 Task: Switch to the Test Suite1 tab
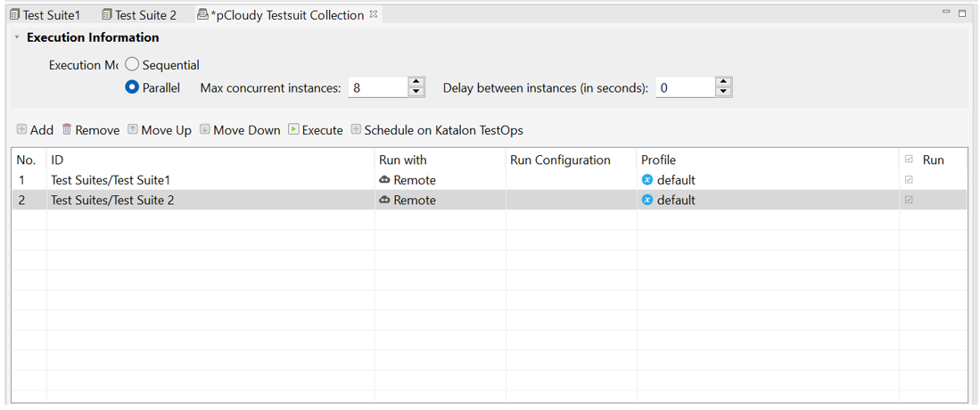[x=45, y=15]
